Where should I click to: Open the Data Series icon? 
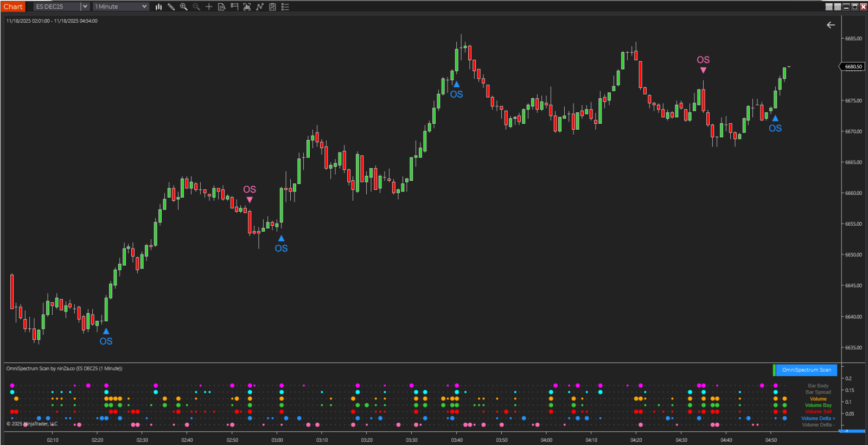(x=247, y=7)
